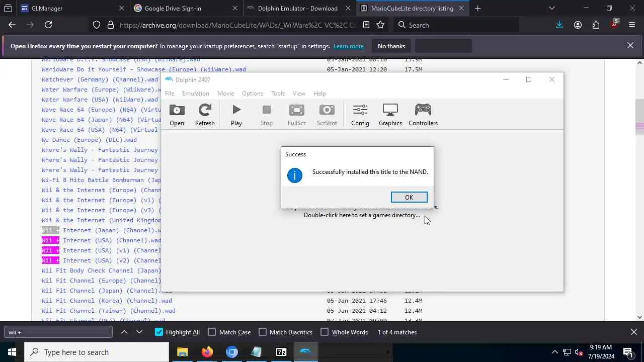The height and width of the screenshot is (362, 644).
Task: Click the find bar text field
Action: (58, 332)
